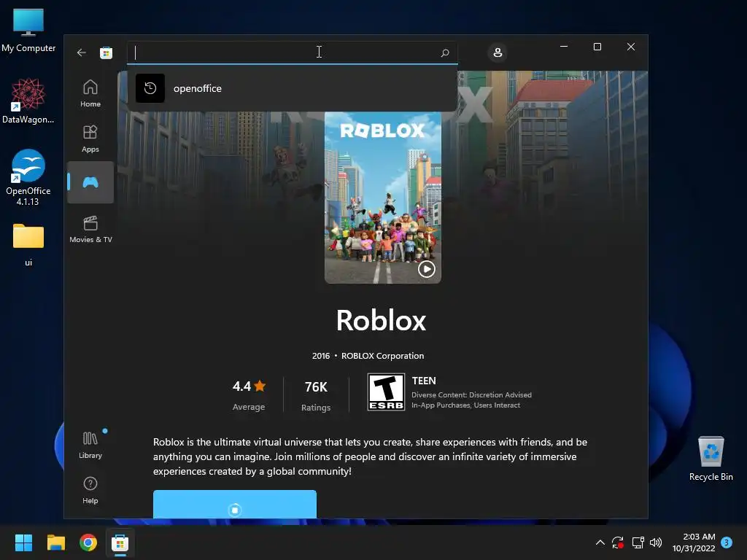Click the history clock icon beside openoffice
Image resolution: width=747 pixels, height=560 pixels.
pos(150,88)
